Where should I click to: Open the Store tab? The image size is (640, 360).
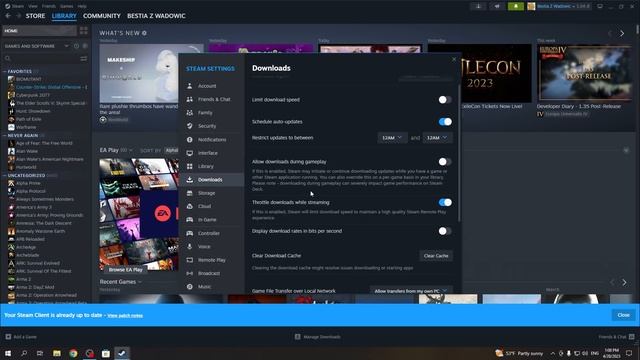click(x=36, y=16)
